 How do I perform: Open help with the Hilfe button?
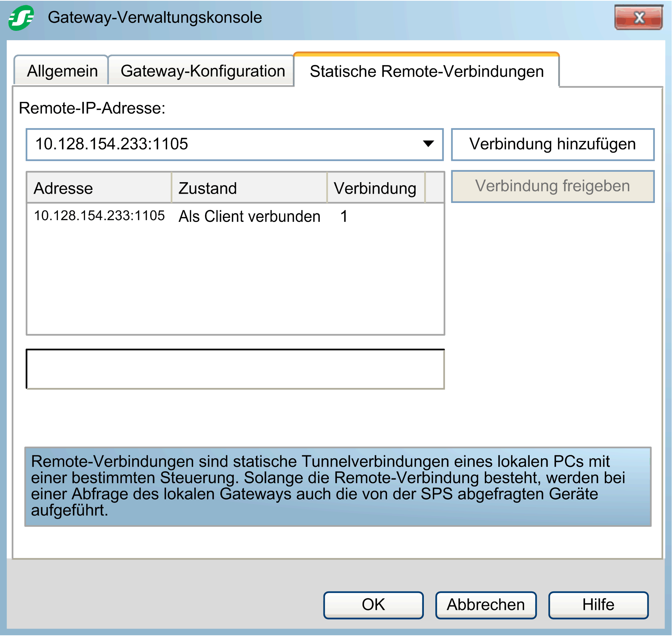[598, 605]
